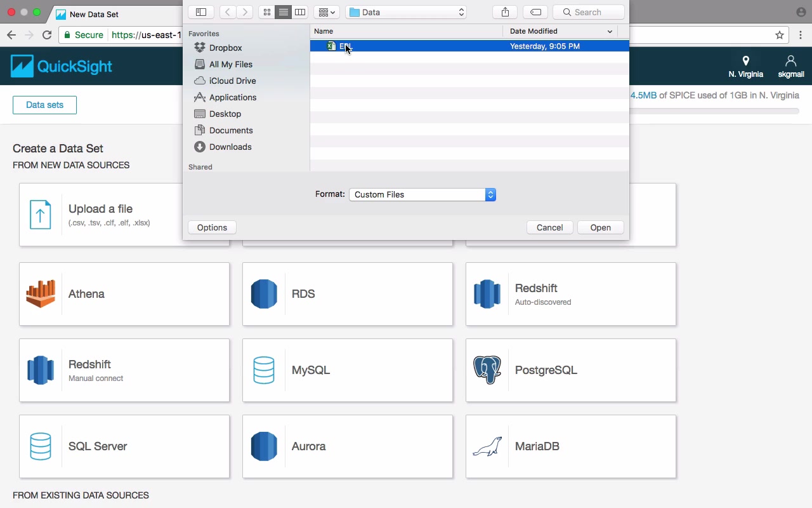Reload the browser page
Screen dimensions: 812x508
(x=47, y=35)
